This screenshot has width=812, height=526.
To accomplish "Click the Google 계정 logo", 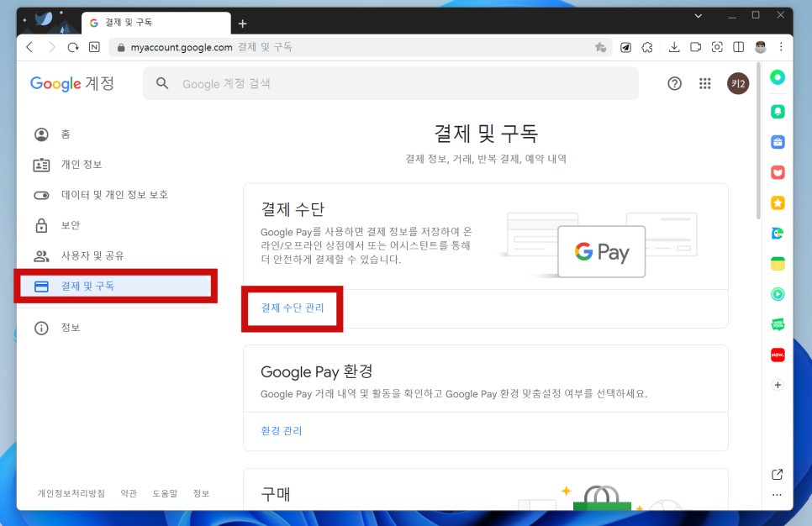I will click(x=72, y=83).
